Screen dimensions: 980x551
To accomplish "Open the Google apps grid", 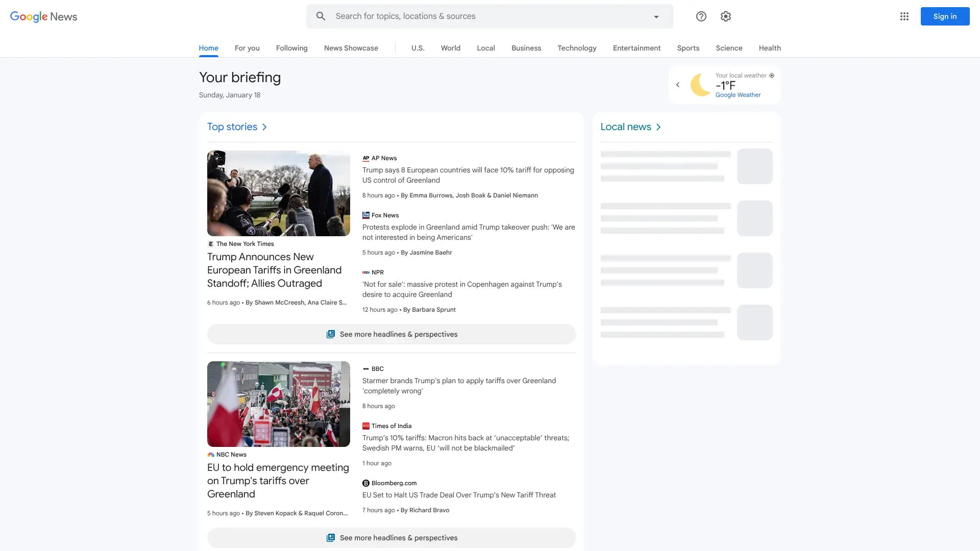I will click(x=904, y=16).
